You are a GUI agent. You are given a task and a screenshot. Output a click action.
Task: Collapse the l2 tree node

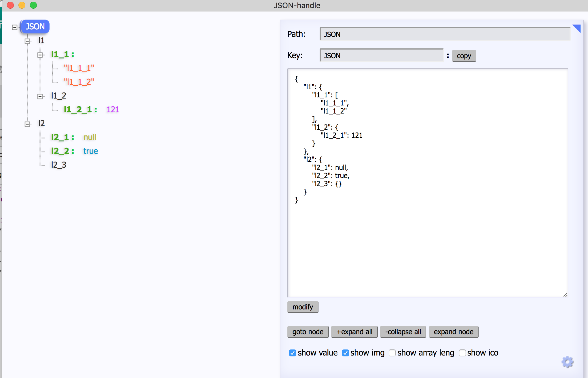click(x=27, y=124)
